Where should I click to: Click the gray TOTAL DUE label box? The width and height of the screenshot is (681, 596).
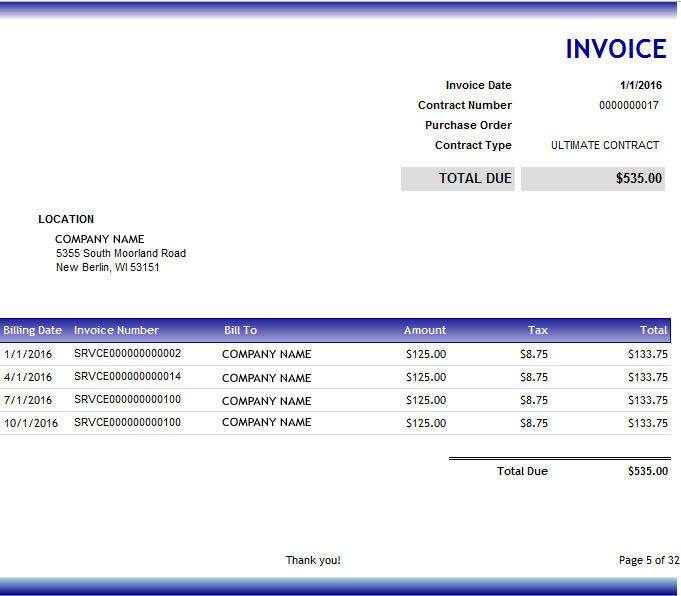pyautogui.click(x=458, y=179)
